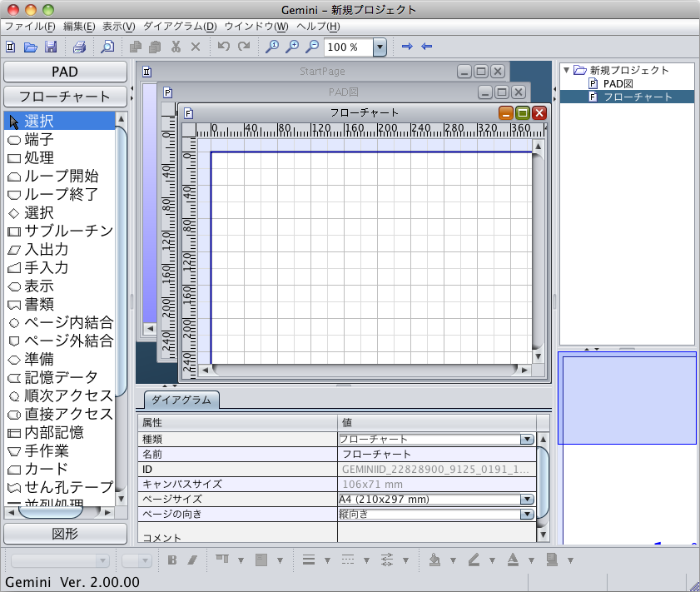Collapse the 新規プロジェクト tree node
This screenshot has height=592, width=700.
click(566, 70)
